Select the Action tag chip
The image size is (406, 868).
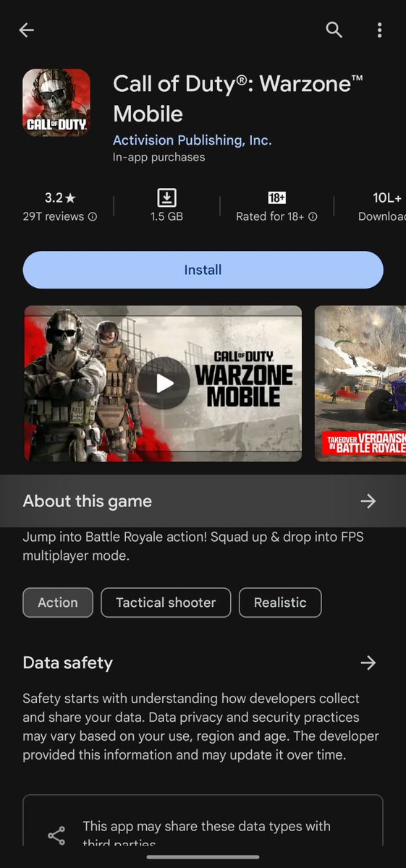(58, 603)
